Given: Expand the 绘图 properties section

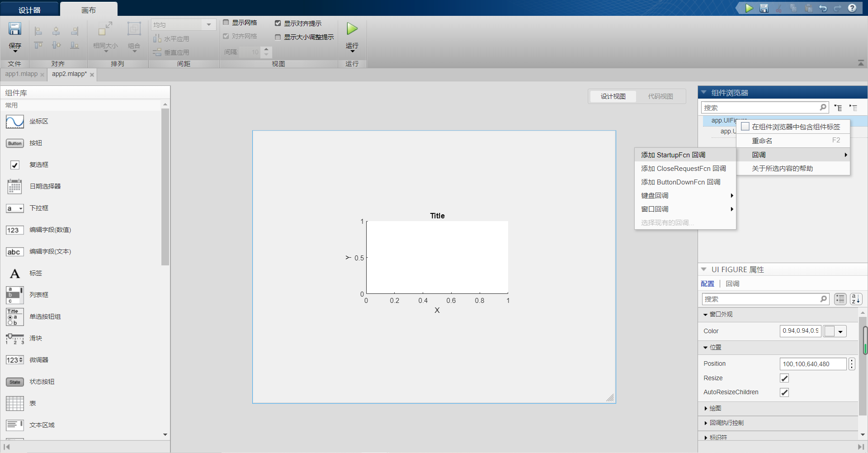Looking at the screenshot, I should pyautogui.click(x=715, y=408).
